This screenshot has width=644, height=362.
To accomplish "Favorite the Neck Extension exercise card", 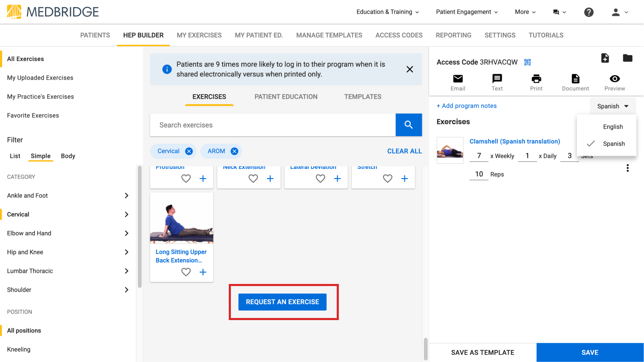I will (x=253, y=179).
